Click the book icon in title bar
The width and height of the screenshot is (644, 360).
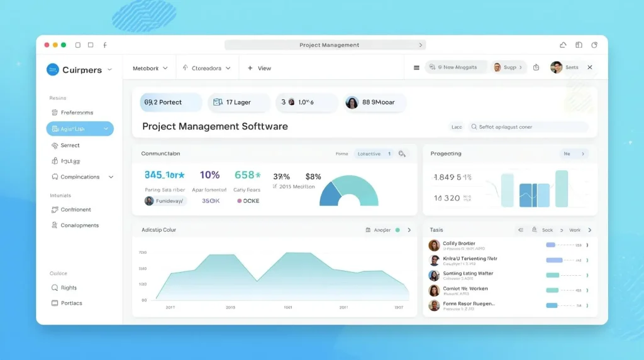tap(579, 45)
